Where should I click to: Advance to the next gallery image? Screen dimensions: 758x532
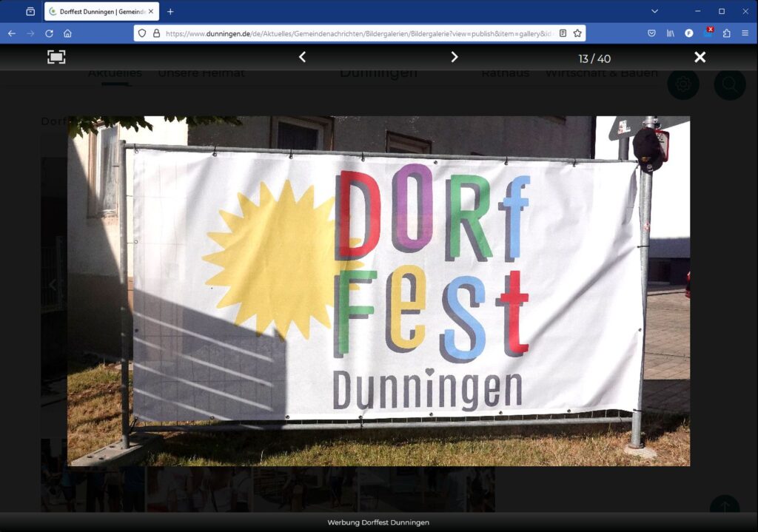click(x=455, y=58)
